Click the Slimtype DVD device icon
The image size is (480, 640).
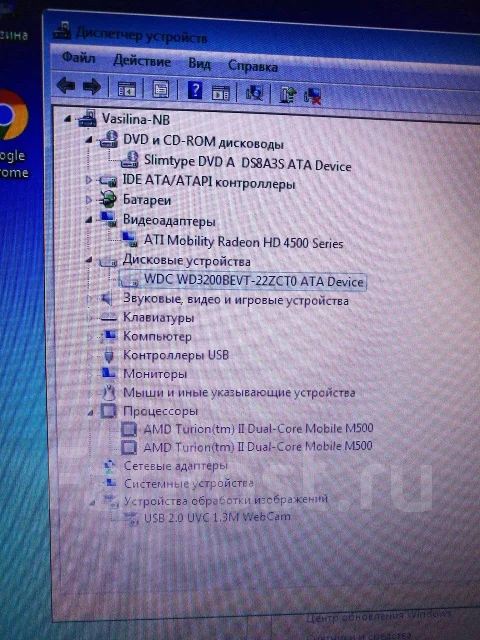point(130,160)
